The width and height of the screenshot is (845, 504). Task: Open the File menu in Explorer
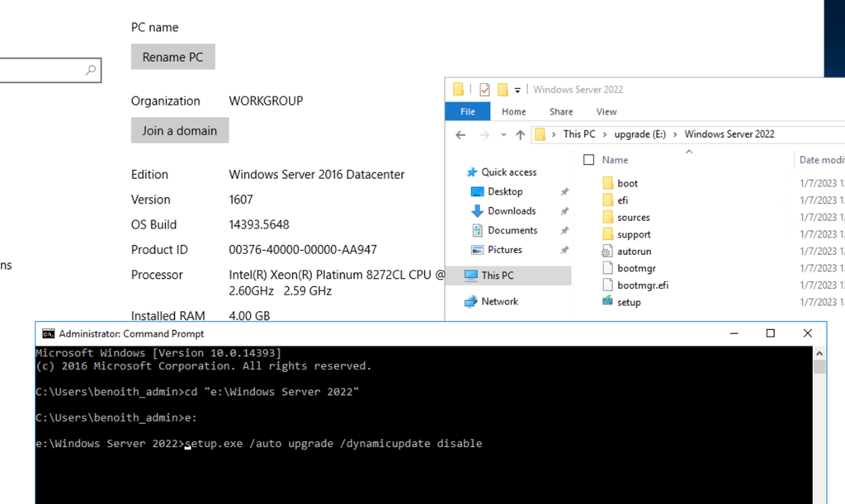click(x=468, y=111)
